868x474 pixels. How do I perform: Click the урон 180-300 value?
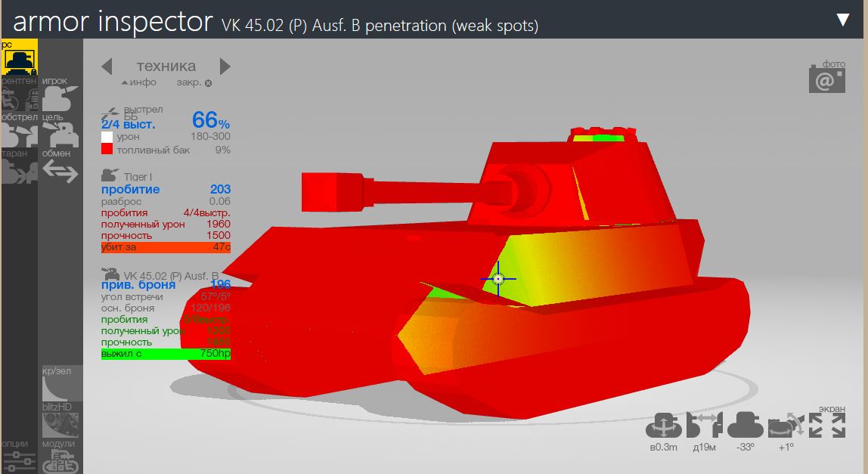[x=210, y=136]
